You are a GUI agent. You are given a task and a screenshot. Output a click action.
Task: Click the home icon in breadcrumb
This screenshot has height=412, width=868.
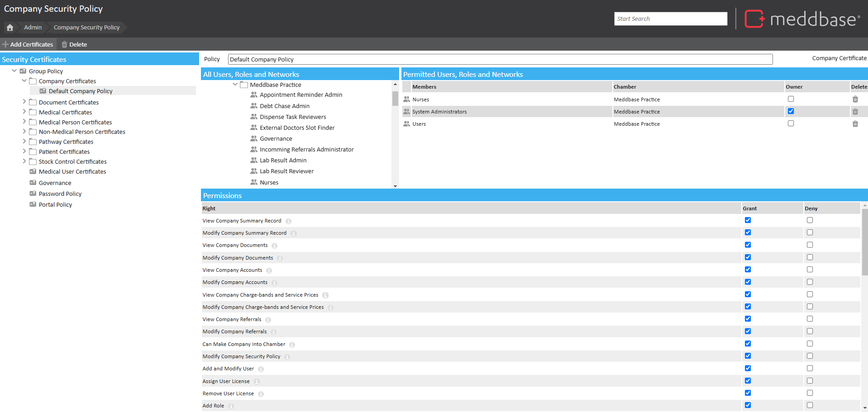(10, 28)
